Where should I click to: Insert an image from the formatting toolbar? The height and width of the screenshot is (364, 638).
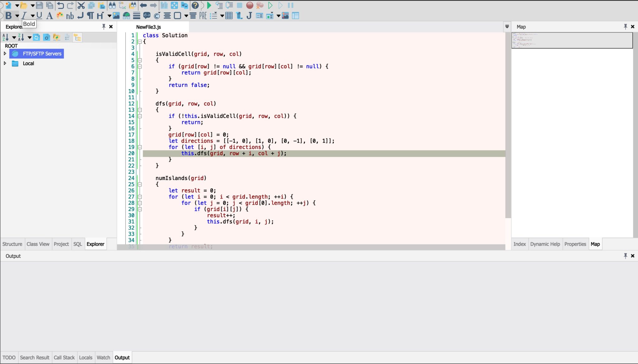(116, 15)
